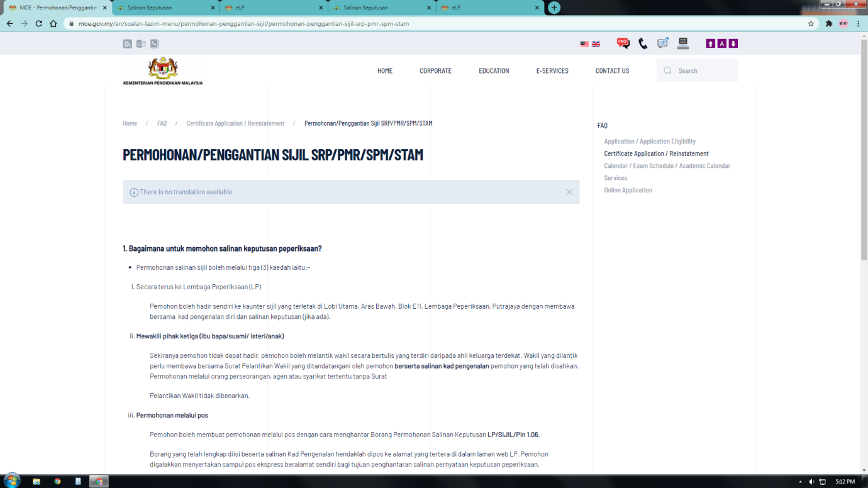Show hidden system tray icons
Screen dimensions: 868x488
[x=800, y=482]
